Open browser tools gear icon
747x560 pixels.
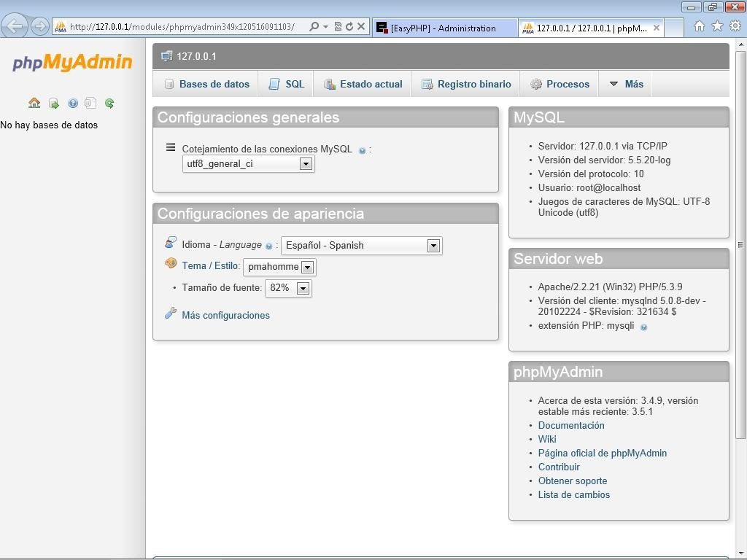click(735, 26)
